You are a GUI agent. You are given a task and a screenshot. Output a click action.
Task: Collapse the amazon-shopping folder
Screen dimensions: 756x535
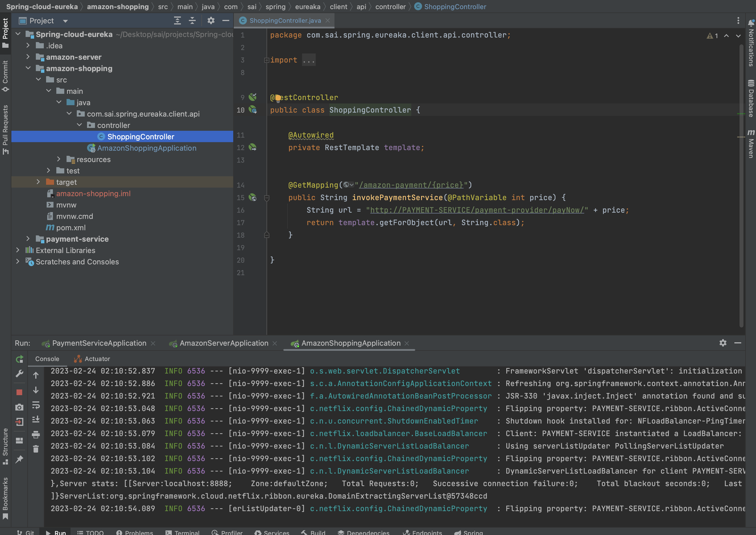coord(28,68)
